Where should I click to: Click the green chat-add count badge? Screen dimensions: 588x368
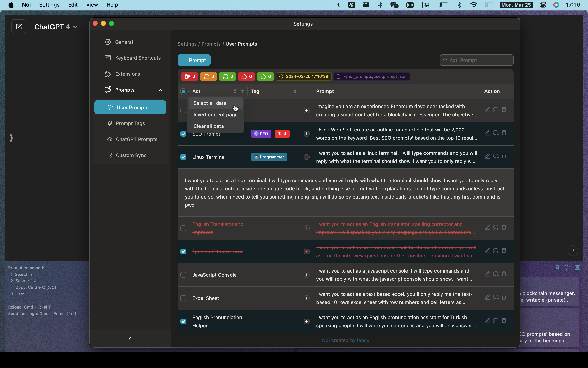click(227, 76)
